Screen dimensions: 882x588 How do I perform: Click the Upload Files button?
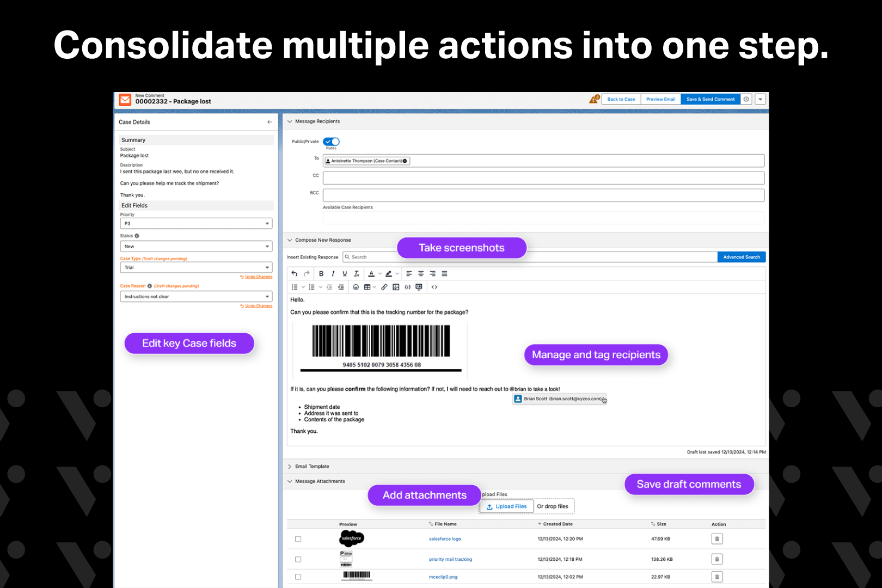click(x=507, y=506)
